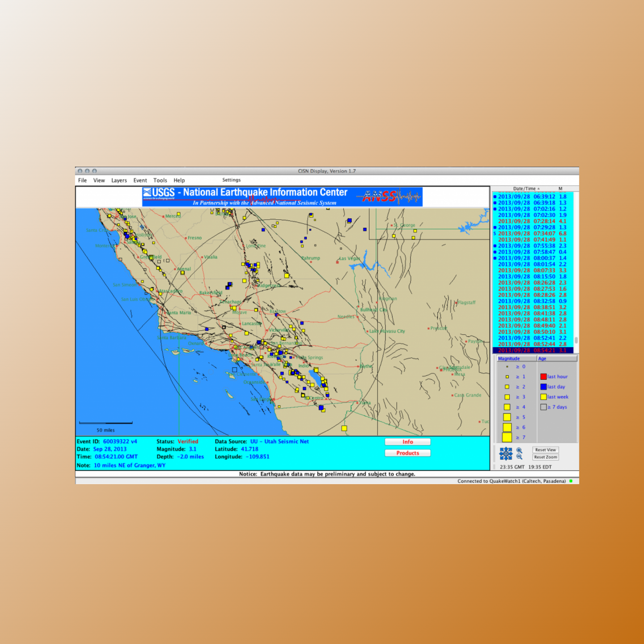Click the Reset View button

pyautogui.click(x=546, y=450)
